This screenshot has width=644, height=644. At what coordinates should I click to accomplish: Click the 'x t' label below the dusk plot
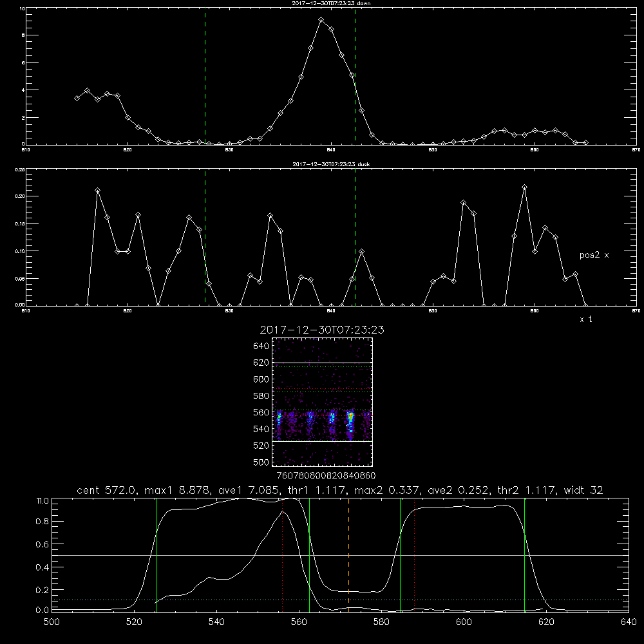pyautogui.click(x=585, y=319)
